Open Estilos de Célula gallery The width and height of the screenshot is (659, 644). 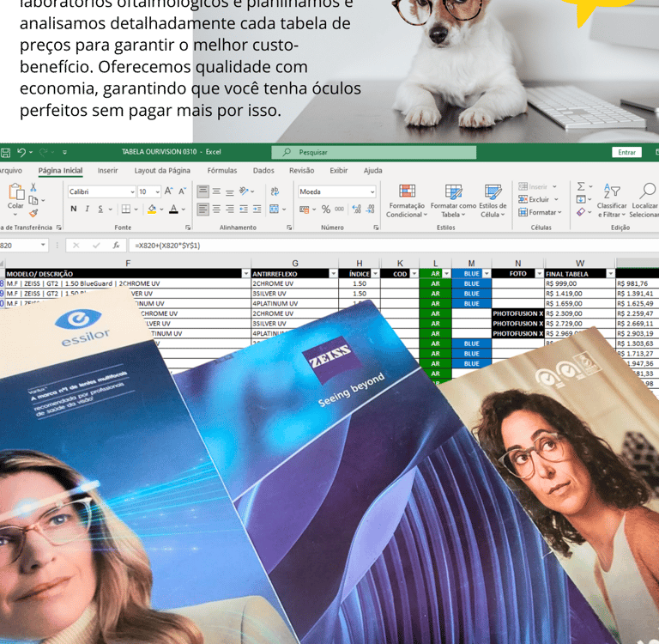(493, 201)
